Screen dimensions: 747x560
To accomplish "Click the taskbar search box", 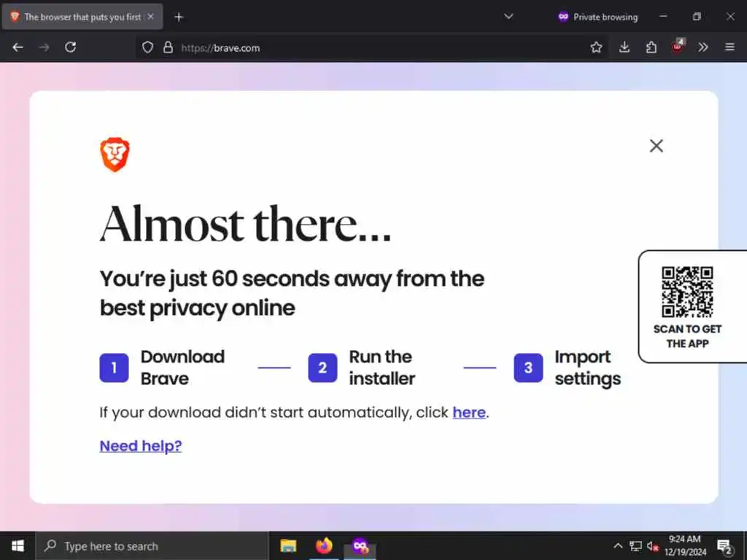I will pyautogui.click(x=152, y=546).
